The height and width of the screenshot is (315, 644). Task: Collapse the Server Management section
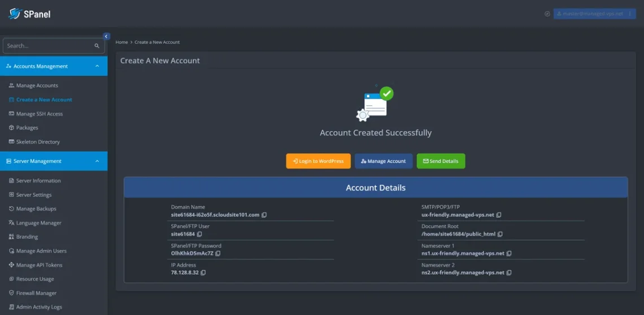click(97, 161)
